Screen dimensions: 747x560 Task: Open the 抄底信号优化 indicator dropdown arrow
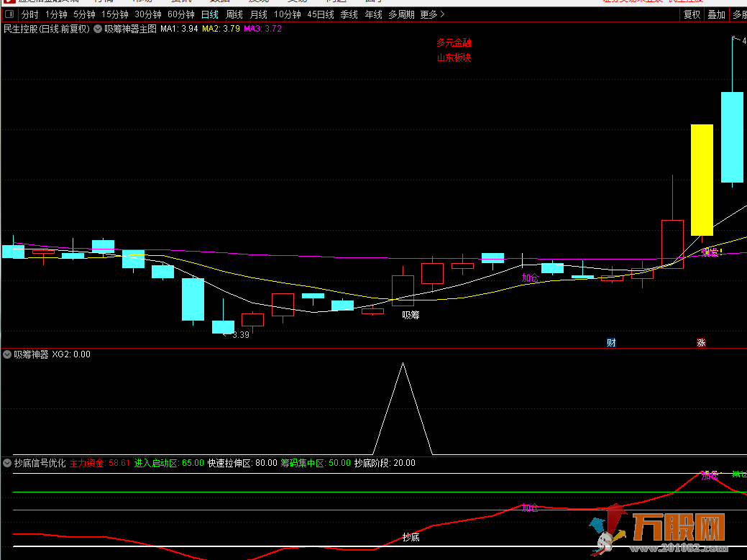[x=7, y=463]
